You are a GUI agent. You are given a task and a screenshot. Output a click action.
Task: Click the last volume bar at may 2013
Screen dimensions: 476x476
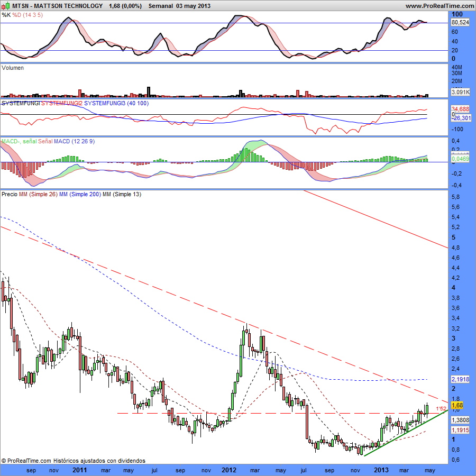coord(427,96)
